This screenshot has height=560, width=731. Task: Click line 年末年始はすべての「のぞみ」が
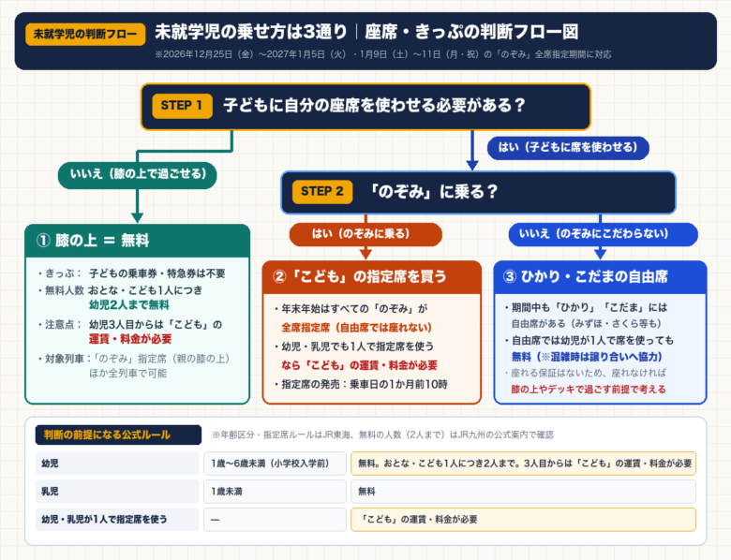354,309
